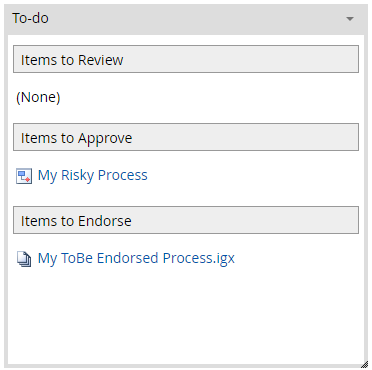372x370 pixels.
Task: Open the My Risky Process link
Action: [x=92, y=175]
